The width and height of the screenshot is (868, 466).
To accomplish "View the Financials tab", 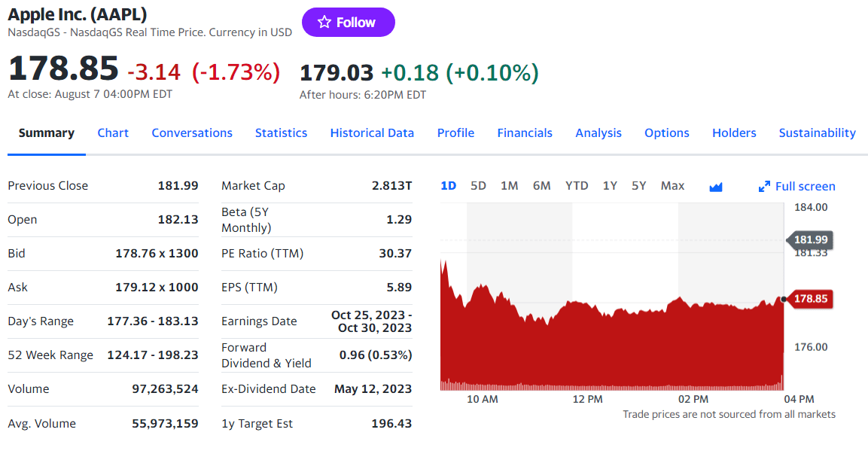I will pyautogui.click(x=525, y=132).
